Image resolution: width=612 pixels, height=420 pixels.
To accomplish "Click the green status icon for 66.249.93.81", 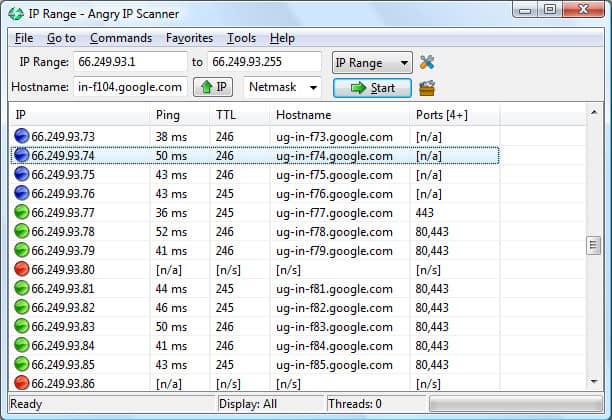I will 21,288.
